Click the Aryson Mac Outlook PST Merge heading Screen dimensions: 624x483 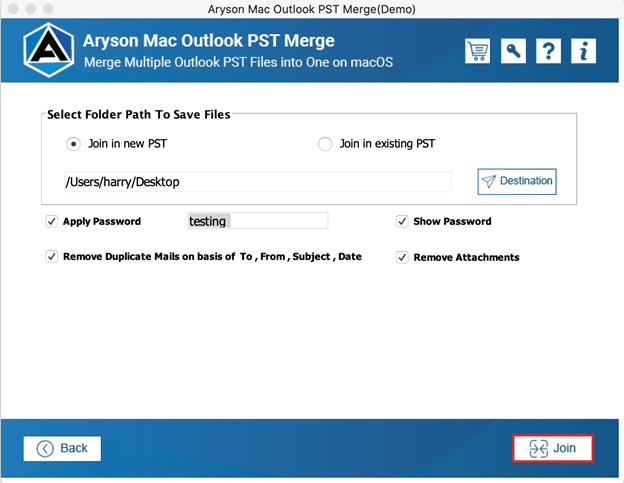(209, 41)
